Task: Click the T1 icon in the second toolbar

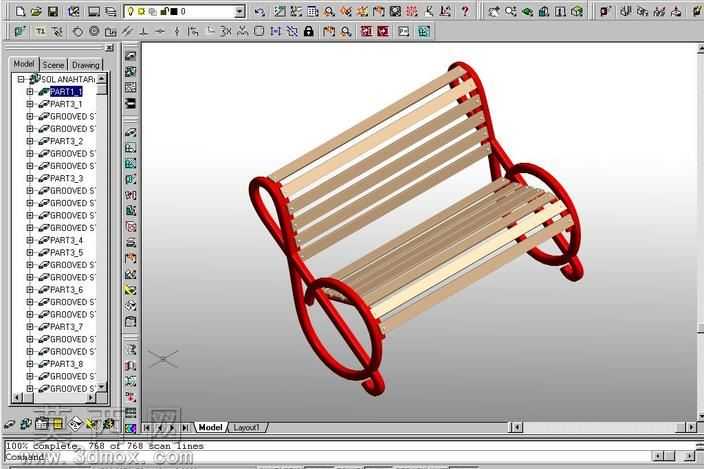Action: [x=40, y=31]
